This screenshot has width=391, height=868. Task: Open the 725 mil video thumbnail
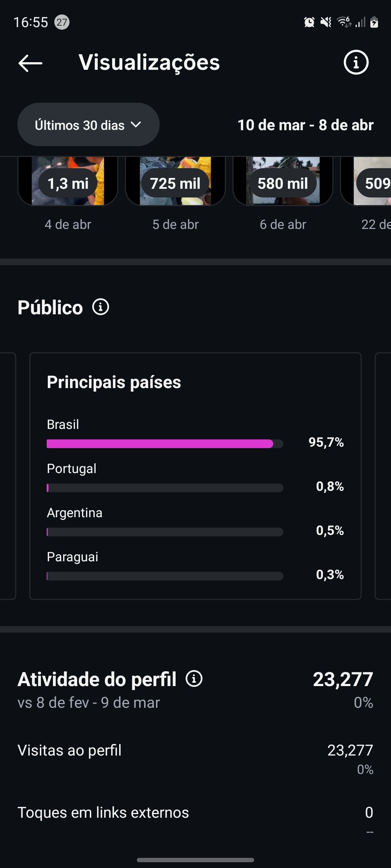(x=175, y=182)
